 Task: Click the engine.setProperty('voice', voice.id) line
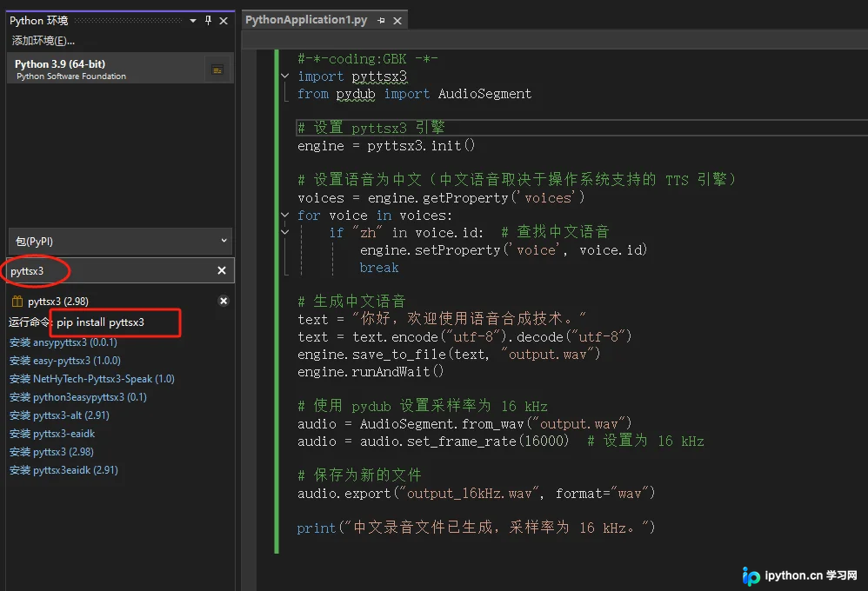[504, 250]
